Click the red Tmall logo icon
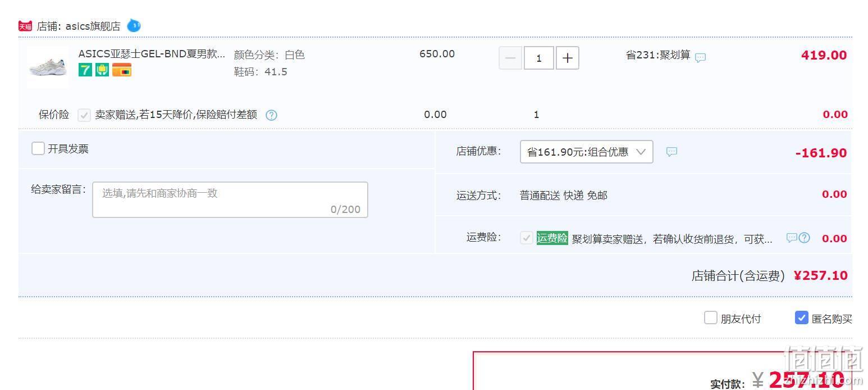This screenshot has width=868, height=390. point(25,26)
